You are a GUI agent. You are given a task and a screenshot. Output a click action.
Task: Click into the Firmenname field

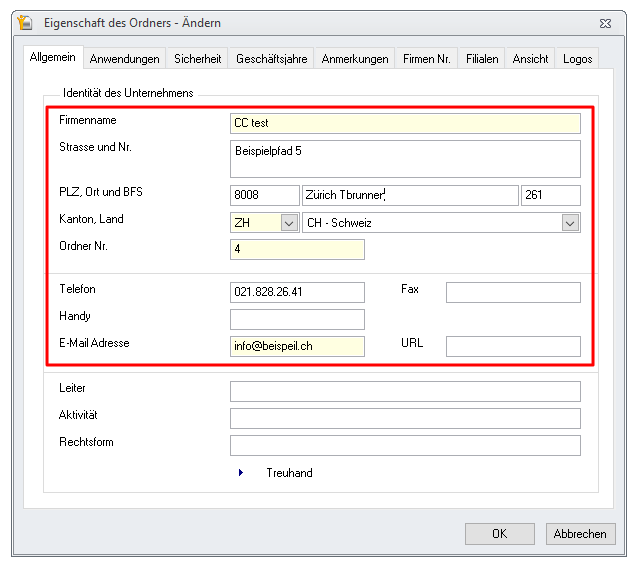pyautogui.click(x=404, y=123)
